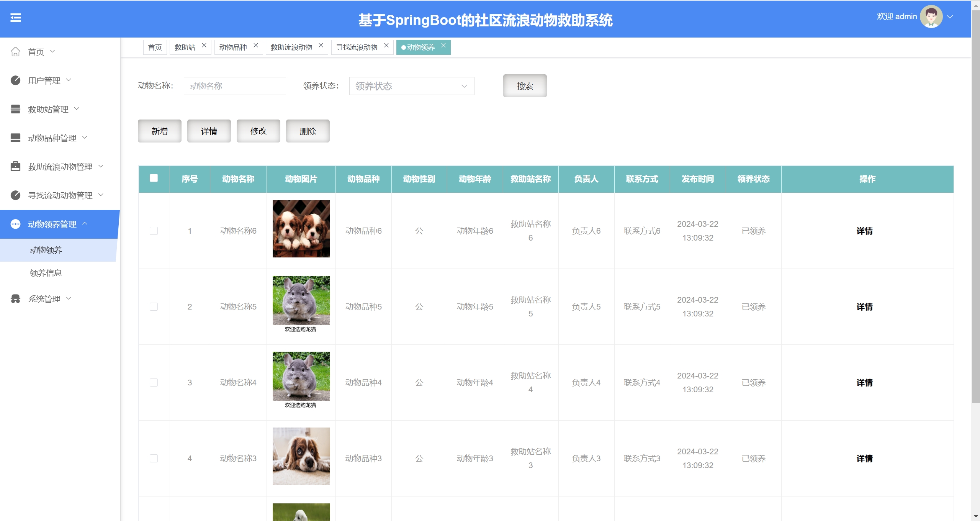
Task: Click the 用户管理 sidebar icon
Action: point(15,80)
